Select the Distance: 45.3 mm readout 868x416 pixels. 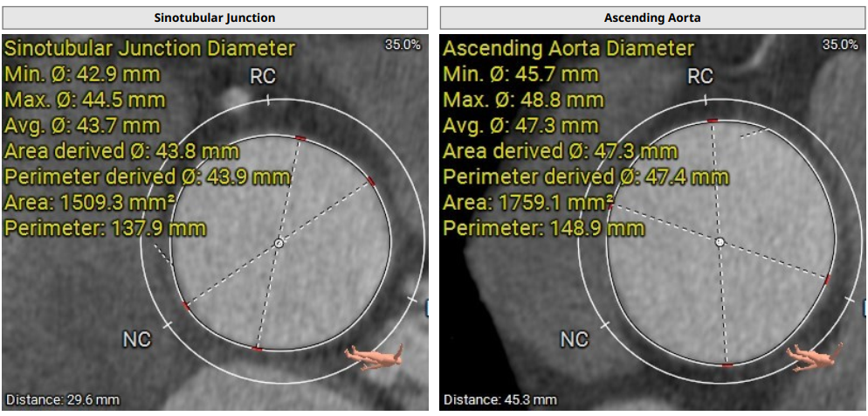tap(499, 400)
